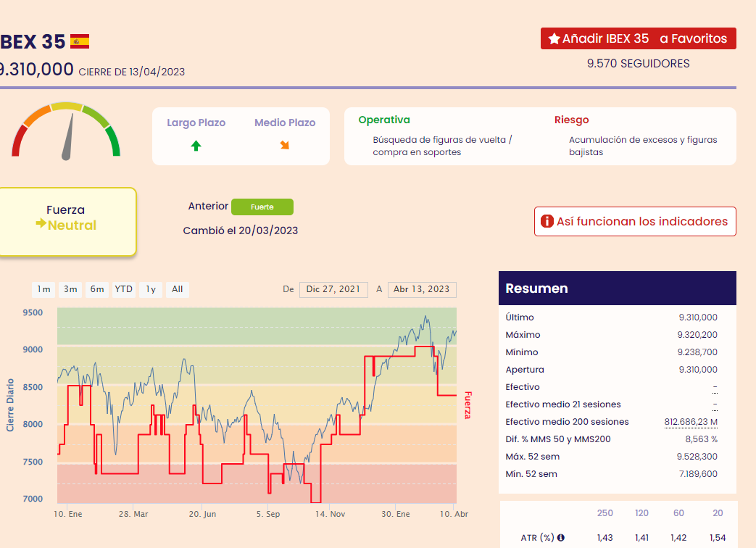Click the red 'Fuerza' axis label
Screen dimensions: 756x548
click(x=468, y=405)
